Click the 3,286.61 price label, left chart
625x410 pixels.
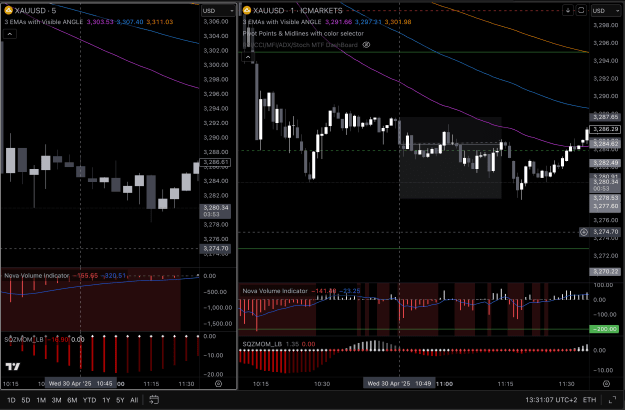(x=215, y=162)
